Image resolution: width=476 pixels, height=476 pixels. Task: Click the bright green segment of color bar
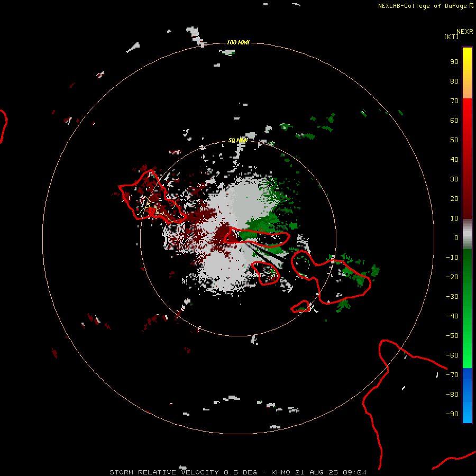[x=467, y=308]
